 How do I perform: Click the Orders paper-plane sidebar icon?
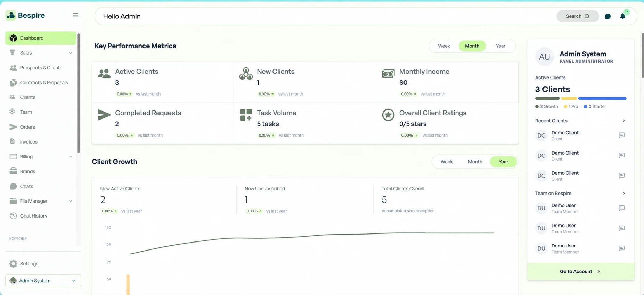[x=13, y=127]
